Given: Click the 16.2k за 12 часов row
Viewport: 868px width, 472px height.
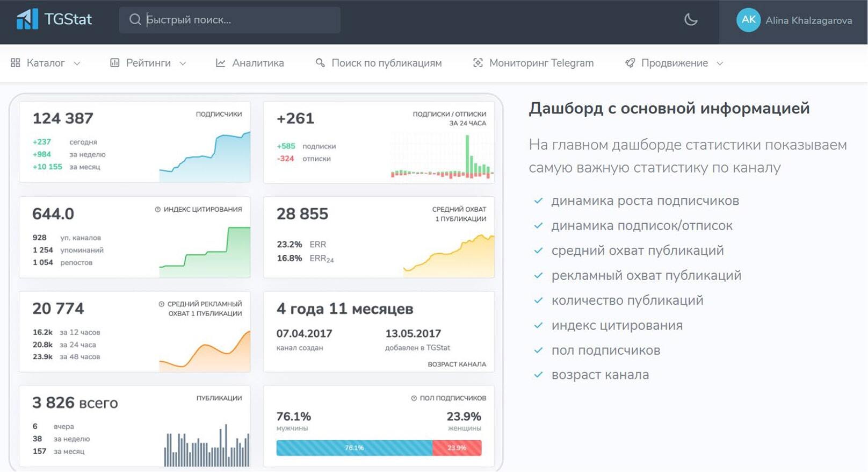Looking at the screenshot, I should click(67, 332).
